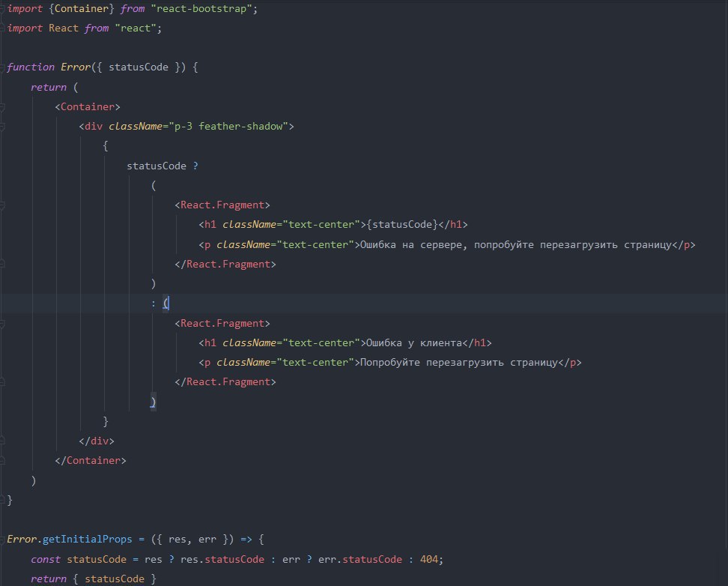The width and height of the screenshot is (728, 586).
Task: Click statusCode in the function parameters
Action: [x=139, y=67]
